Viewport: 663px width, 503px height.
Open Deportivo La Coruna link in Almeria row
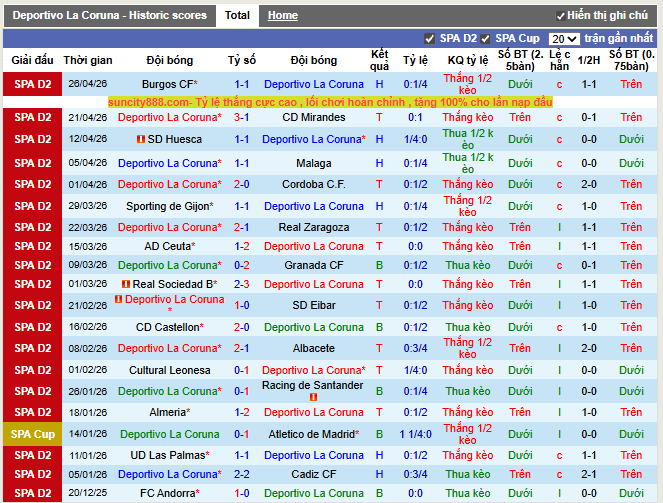point(314,412)
